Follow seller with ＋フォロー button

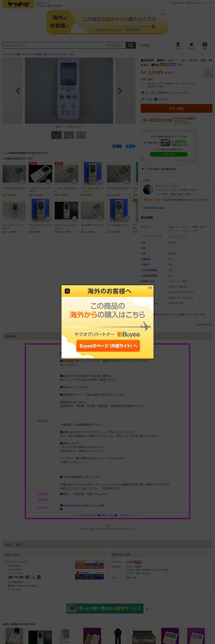point(172,186)
